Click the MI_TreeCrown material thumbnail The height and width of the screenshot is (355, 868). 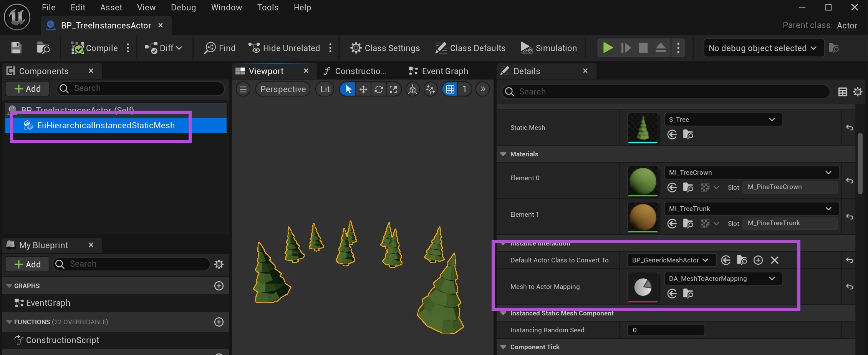click(x=643, y=181)
